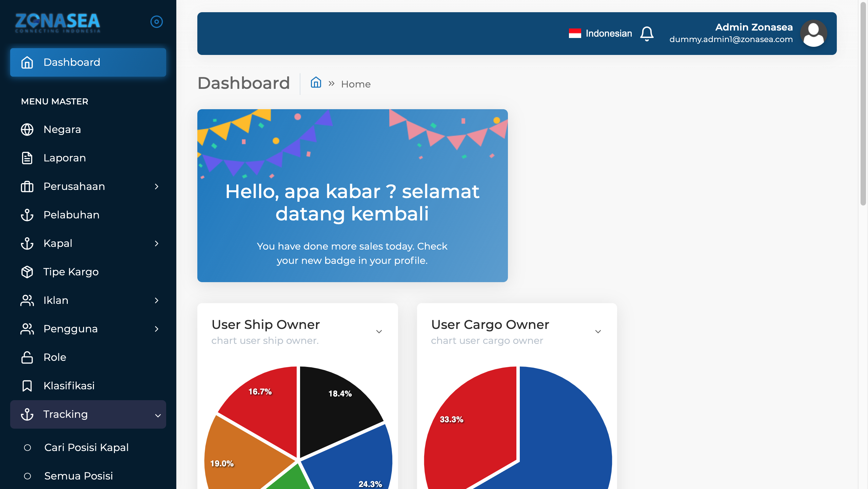The width and height of the screenshot is (868, 489).
Task: Click the Dashboard page heading
Action: (243, 83)
